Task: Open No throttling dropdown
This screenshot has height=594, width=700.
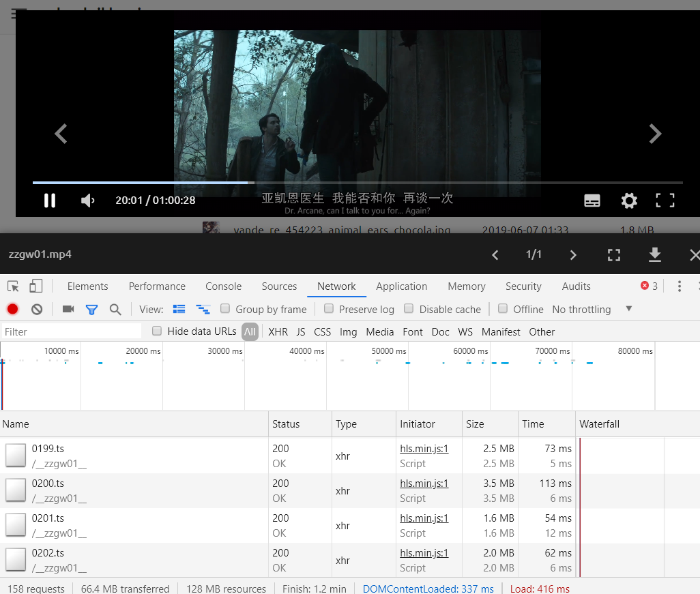Action: pos(592,309)
